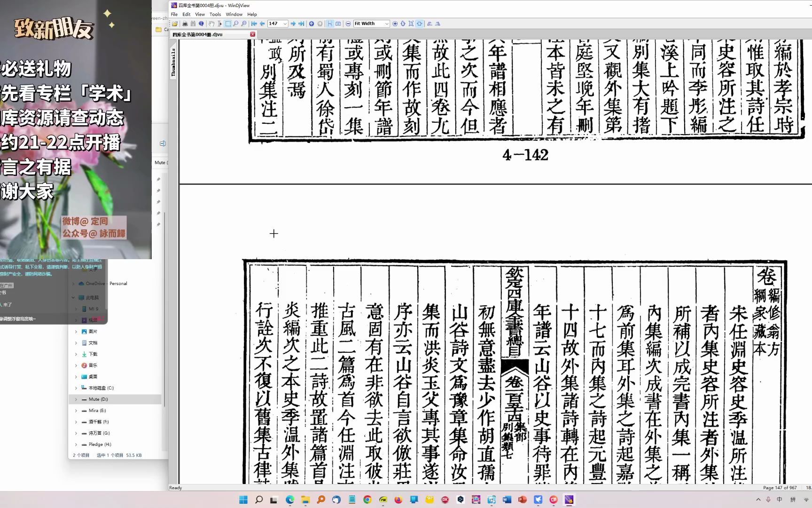
Task: Select the Hand drag tool
Action: [211, 24]
